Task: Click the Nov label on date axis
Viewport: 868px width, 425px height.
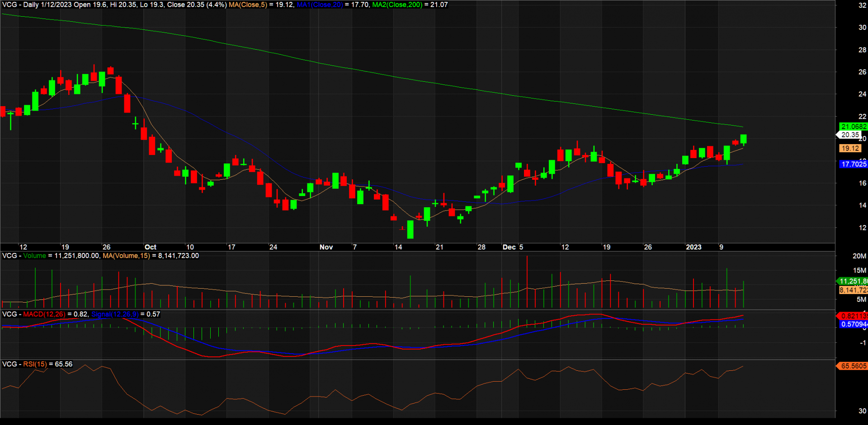Action: (326, 247)
